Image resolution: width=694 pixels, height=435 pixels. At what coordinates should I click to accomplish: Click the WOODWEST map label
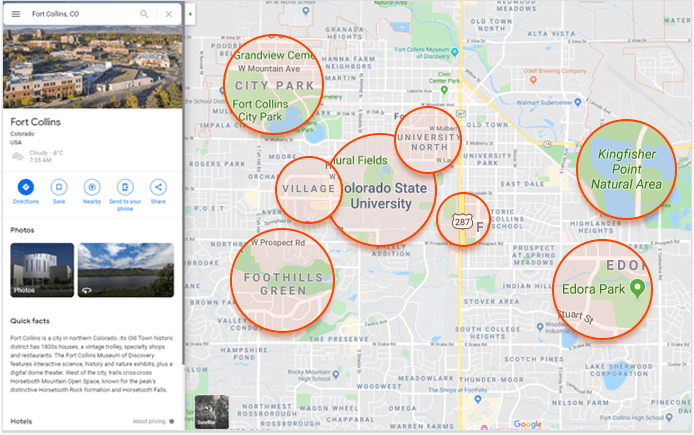click(379, 386)
